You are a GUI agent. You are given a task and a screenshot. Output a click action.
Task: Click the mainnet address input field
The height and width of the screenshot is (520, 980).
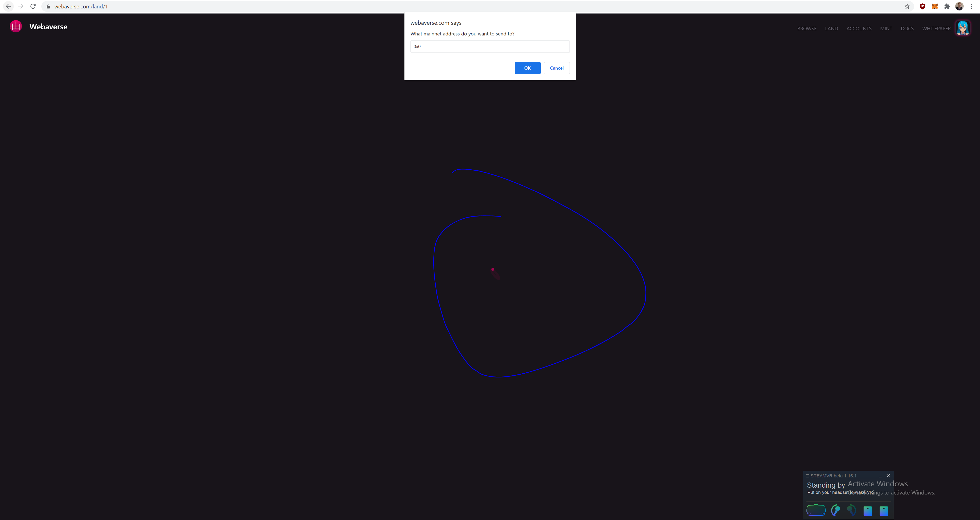[490, 46]
